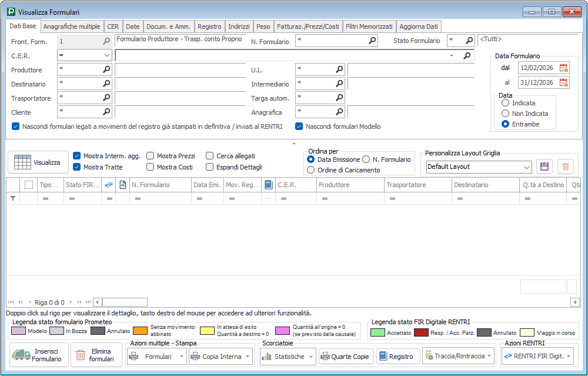The width and height of the screenshot is (588, 376).
Task: Uncheck Mostra Interm. agg. checkbox
Action: coord(77,156)
